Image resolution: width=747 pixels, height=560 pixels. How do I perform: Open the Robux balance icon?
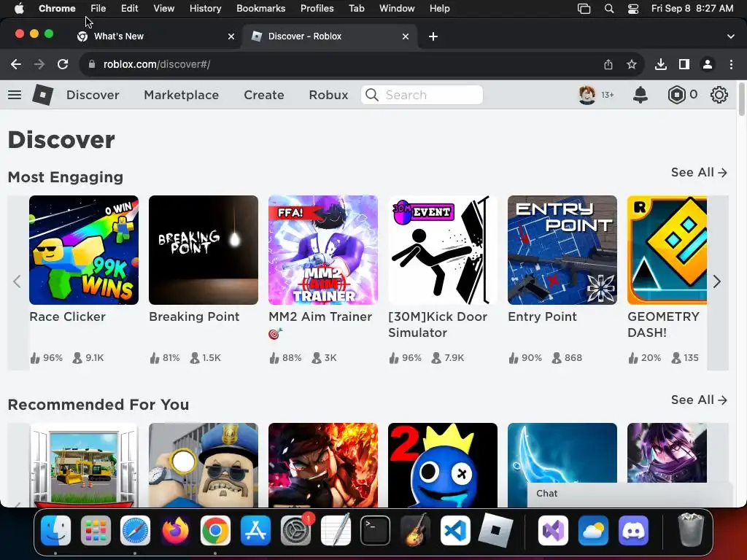tap(676, 95)
